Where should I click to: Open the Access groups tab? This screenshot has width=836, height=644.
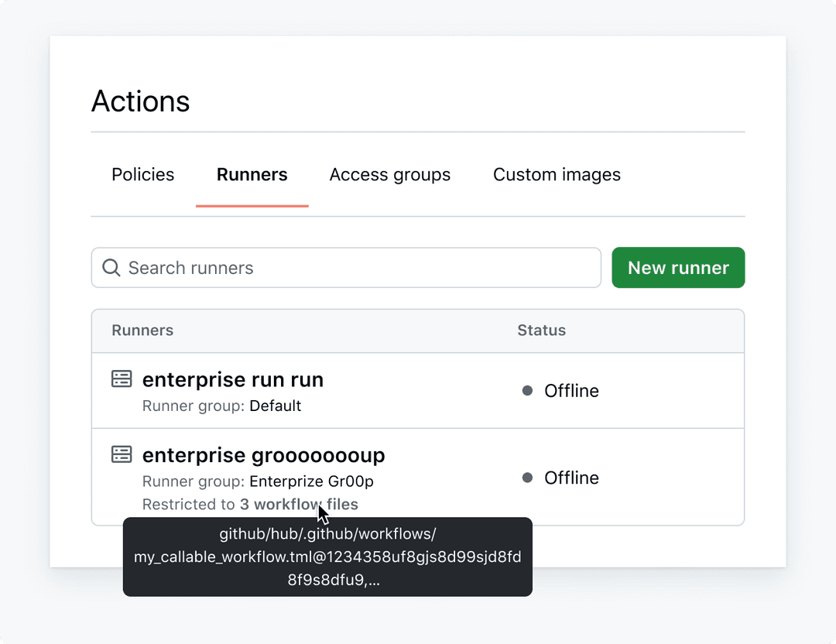(389, 175)
